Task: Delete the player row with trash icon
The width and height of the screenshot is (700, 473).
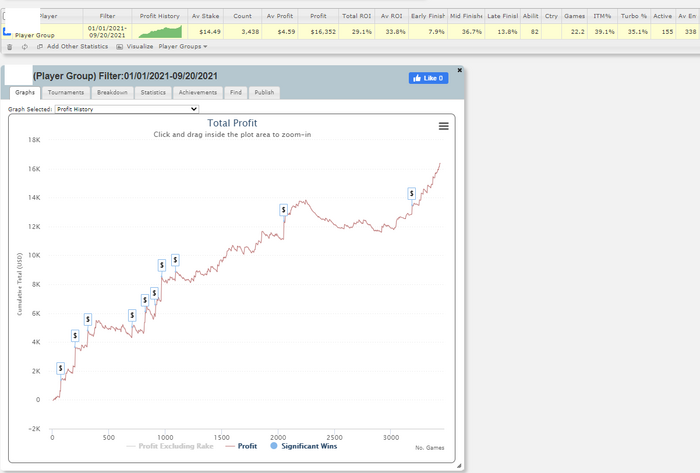Action: [x=9, y=47]
